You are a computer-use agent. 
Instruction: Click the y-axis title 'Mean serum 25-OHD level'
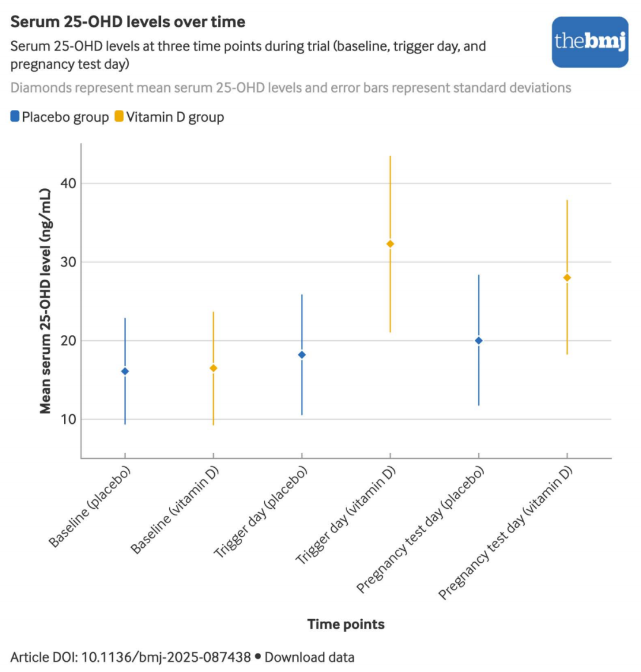[x=45, y=300]
